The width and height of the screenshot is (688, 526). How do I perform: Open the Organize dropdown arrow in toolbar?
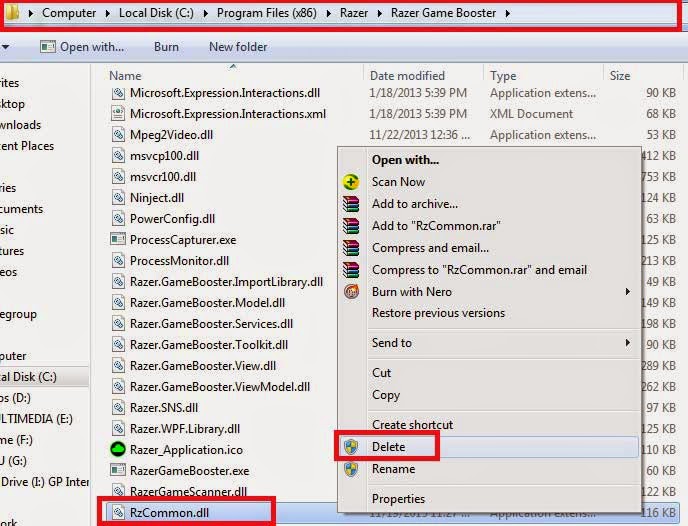5,47
